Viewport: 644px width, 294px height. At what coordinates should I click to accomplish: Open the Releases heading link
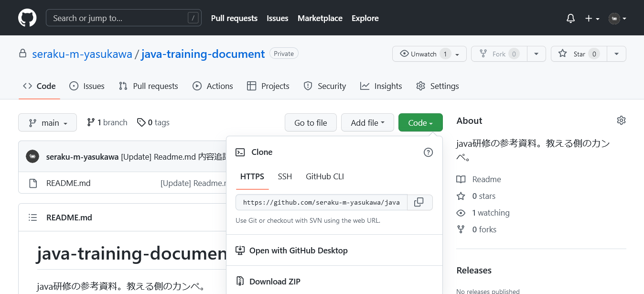tap(474, 270)
